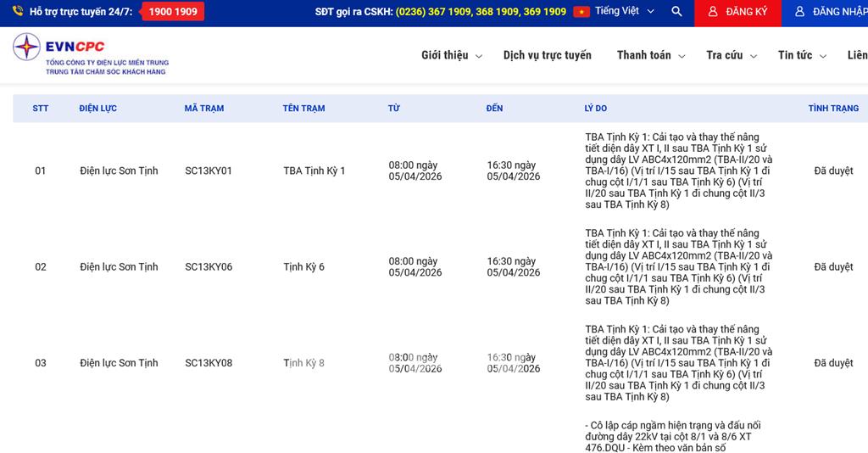Expand the Giới thiệu menu chevron
The height and width of the screenshot is (453, 868).
479,56
